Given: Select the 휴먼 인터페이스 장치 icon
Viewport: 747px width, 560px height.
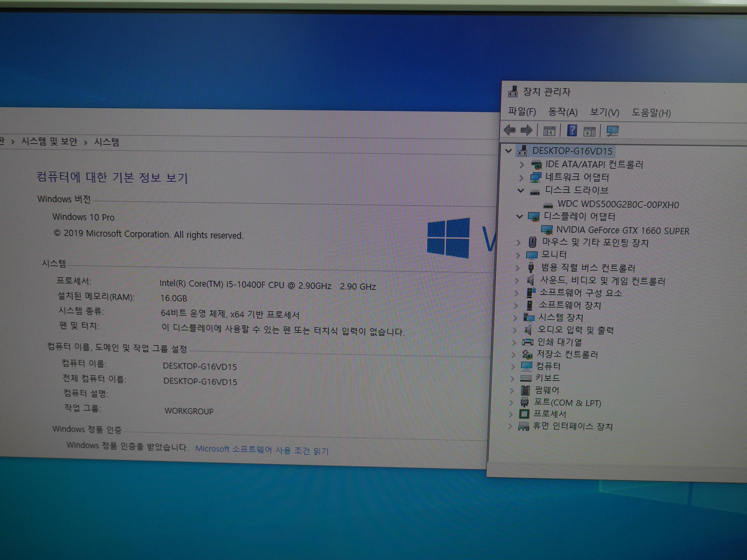Looking at the screenshot, I should tap(523, 427).
